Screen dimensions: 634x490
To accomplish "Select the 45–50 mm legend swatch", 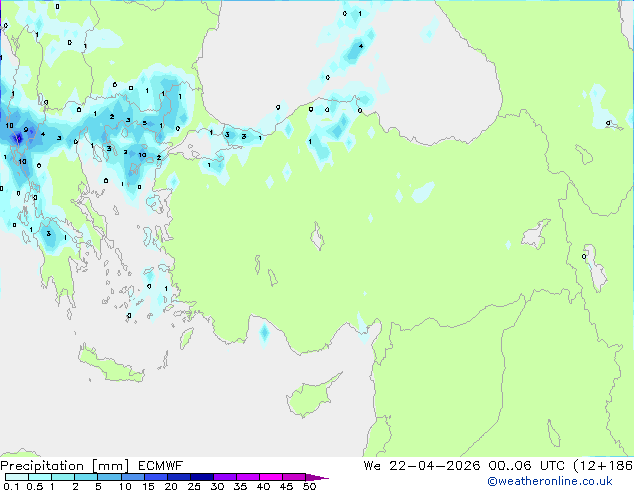I will (x=294, y=477).
